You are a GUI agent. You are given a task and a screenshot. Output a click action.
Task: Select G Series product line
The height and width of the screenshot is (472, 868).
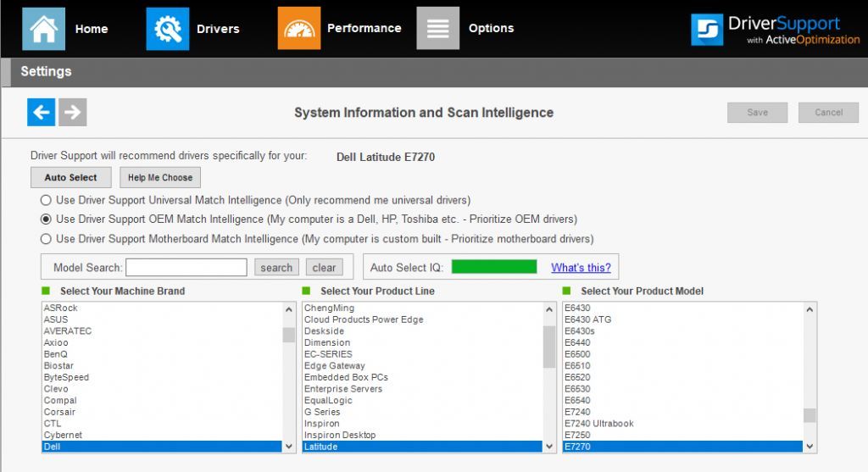click(422, 412)
